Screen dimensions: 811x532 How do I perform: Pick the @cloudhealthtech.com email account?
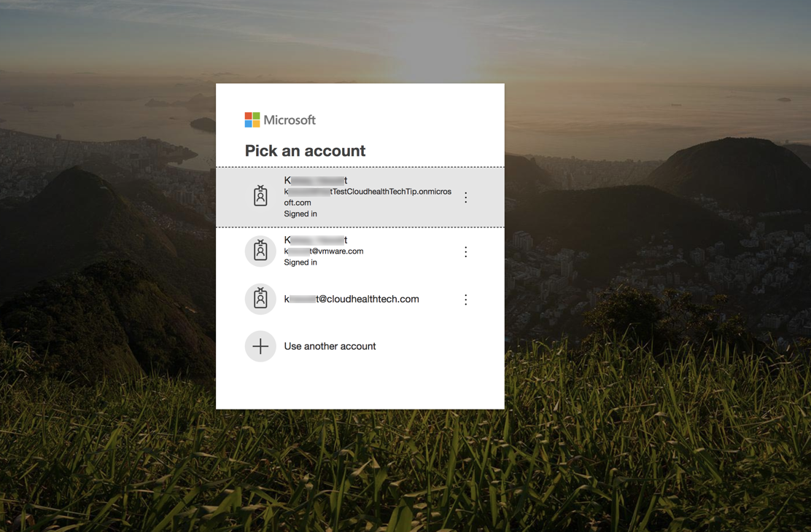[352, 299]
